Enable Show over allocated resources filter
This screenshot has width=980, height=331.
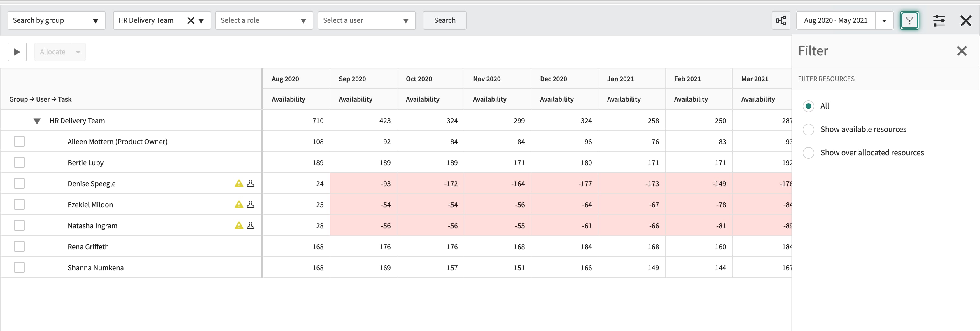point(809,153)
